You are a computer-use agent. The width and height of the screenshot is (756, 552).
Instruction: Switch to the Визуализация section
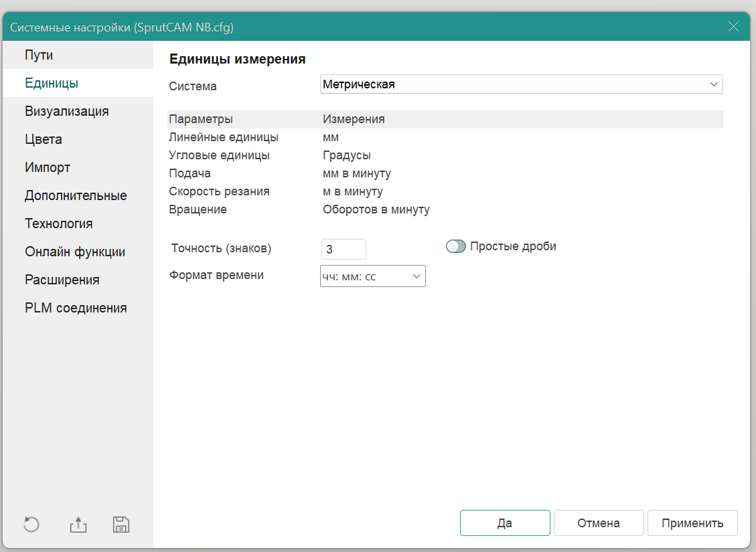(x=66, y=111)
